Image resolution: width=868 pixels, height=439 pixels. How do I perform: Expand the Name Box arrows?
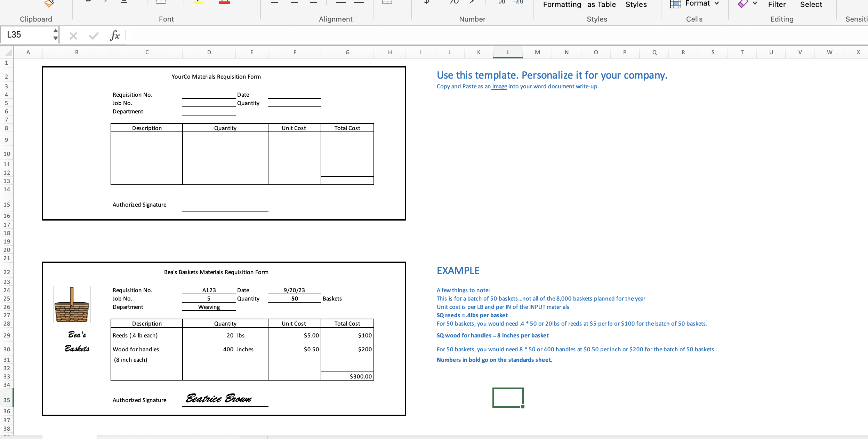[56, 34]
